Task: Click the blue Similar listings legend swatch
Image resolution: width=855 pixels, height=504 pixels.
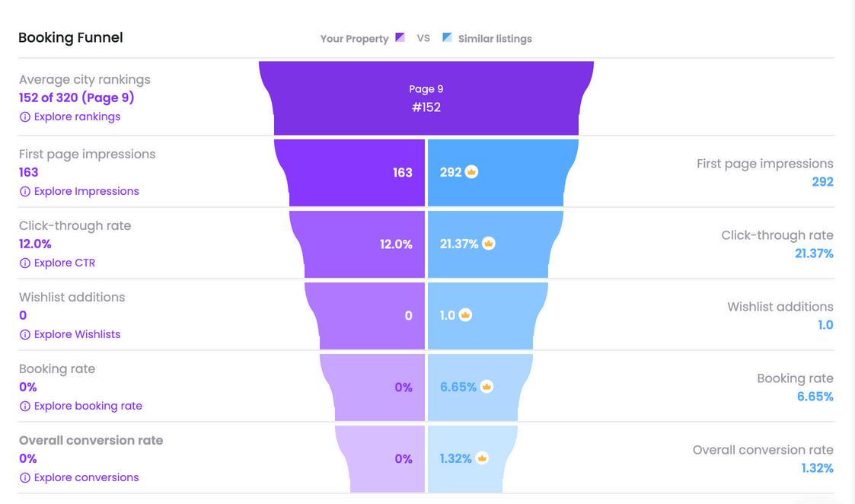Action: tap(447, 37)
